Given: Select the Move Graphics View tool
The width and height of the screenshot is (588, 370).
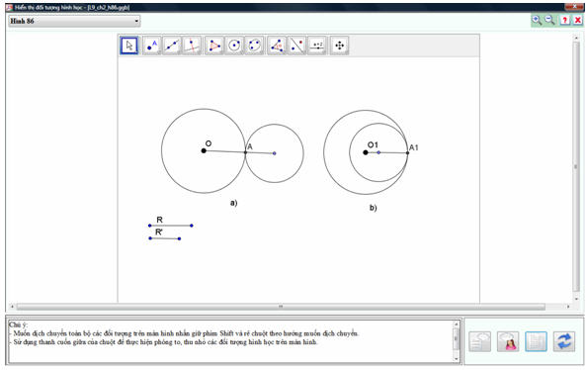Looking at the screenshot, I should pos(339,46).
